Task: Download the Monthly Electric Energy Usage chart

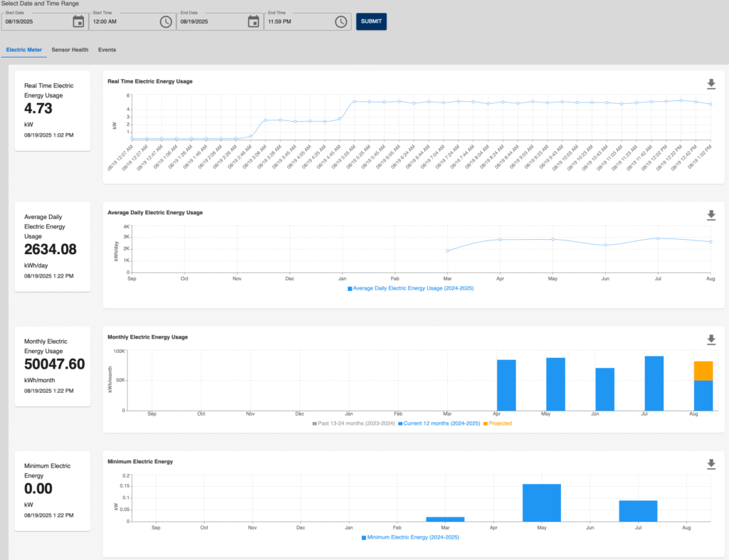Action: [x=710, y=339]
